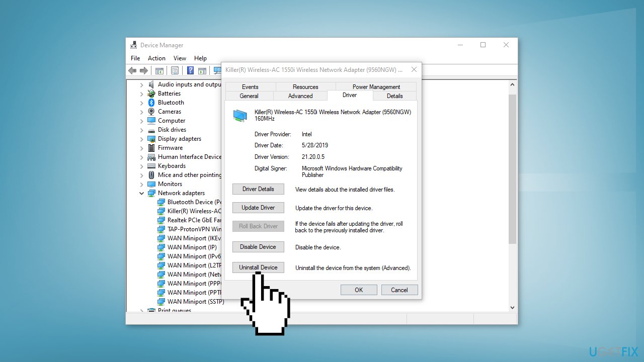Click the TAP-ProtonVPN adapter icon
Viewport: 644px width, 362px height.
click(x=161, y=229)
